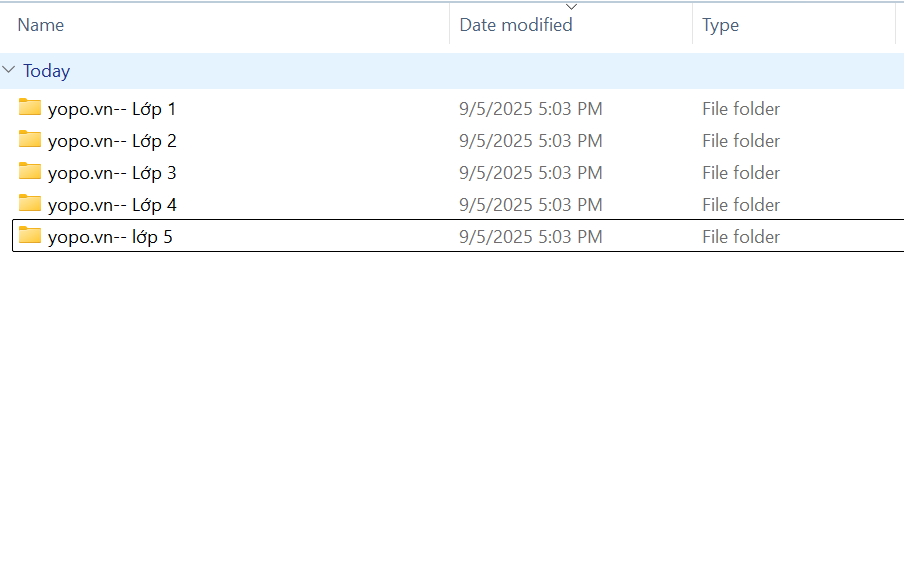Select the folder name yopo.vn-- Lớp 1
Viewport: 904px width, 564px height.
[112, 109]
